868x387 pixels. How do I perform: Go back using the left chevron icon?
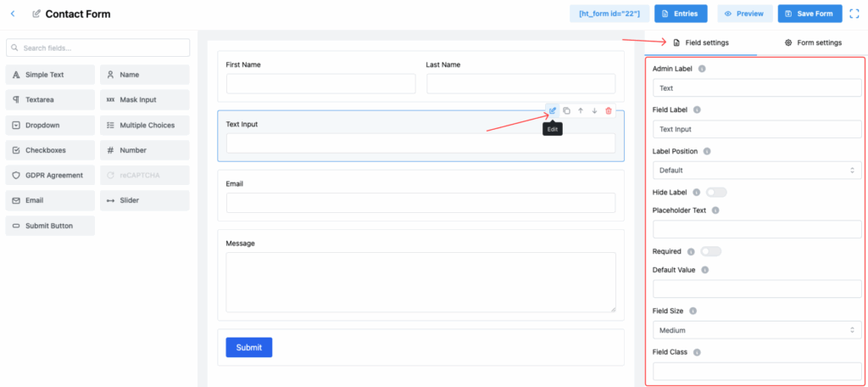pyautogui.click(x=13, y=14)
